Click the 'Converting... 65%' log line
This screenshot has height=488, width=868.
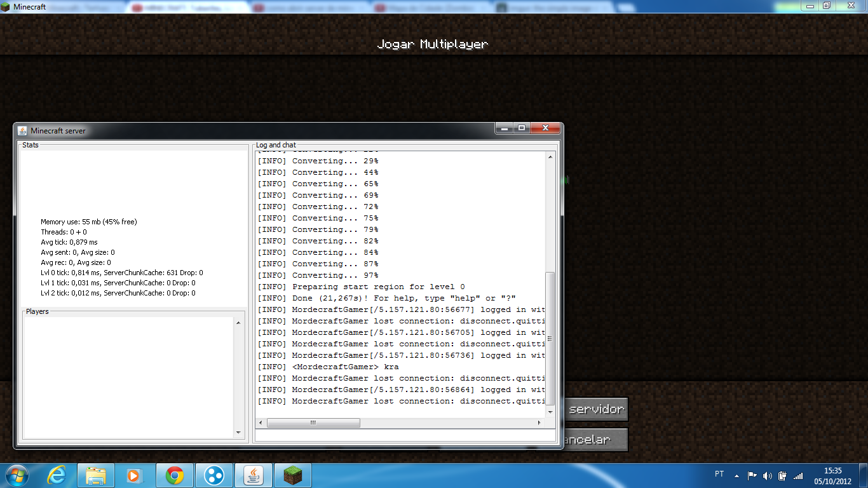[318, 184]
